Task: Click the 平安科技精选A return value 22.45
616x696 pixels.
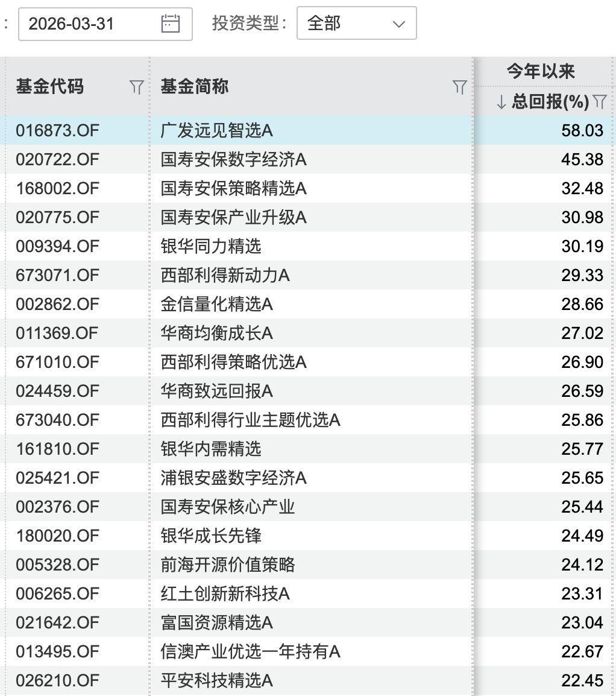Action: click(x=582, y=680)
